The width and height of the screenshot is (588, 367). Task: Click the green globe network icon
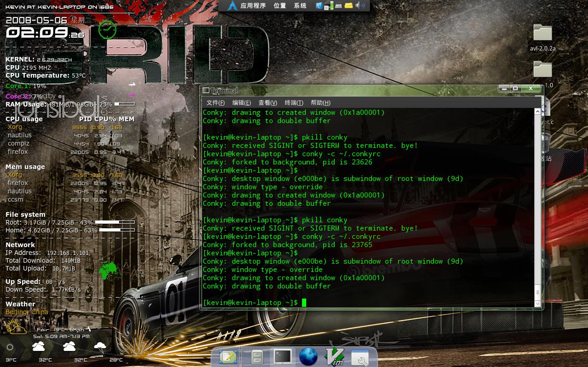coord(108,271)
